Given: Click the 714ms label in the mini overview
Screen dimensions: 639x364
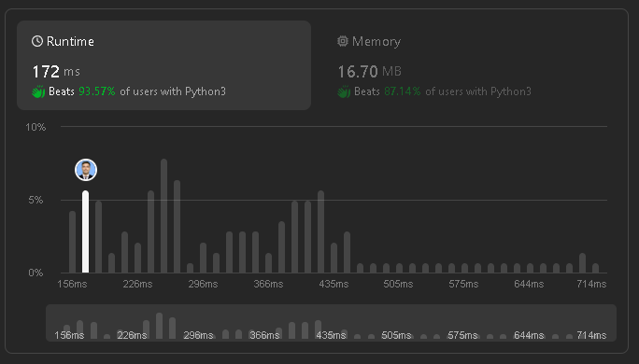Looking at the screenshot, I should [x=591, y=335].
